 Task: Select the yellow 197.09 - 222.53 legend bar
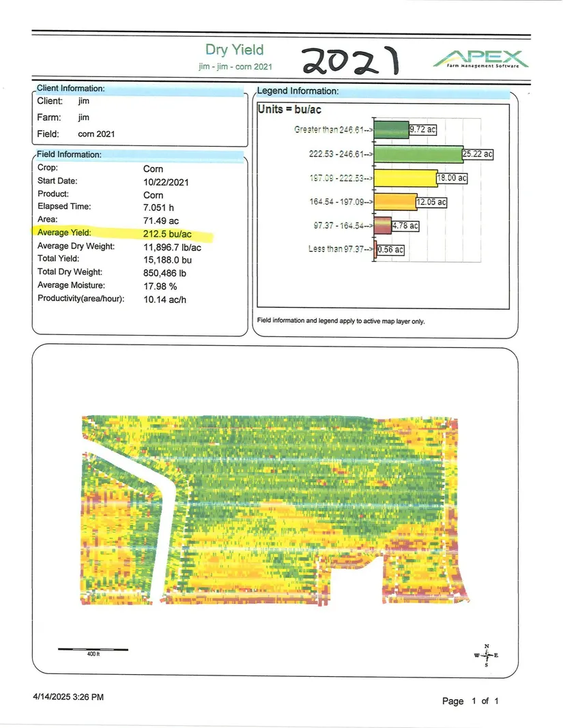pos(406,178)
